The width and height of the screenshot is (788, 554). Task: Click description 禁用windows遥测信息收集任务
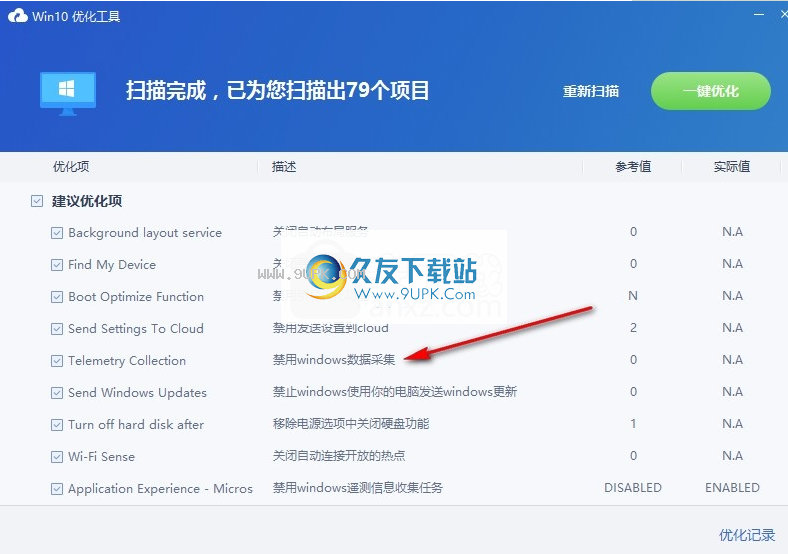tap(357, 488)
